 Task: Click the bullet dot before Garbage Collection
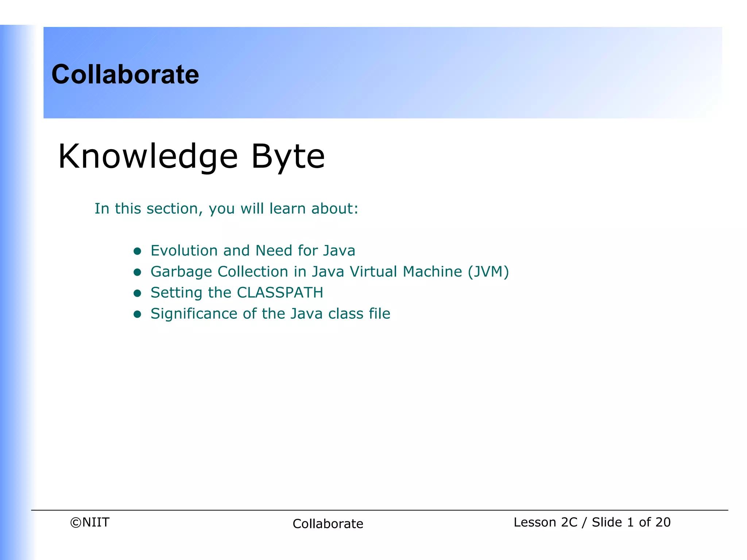(x=137, y=272)
